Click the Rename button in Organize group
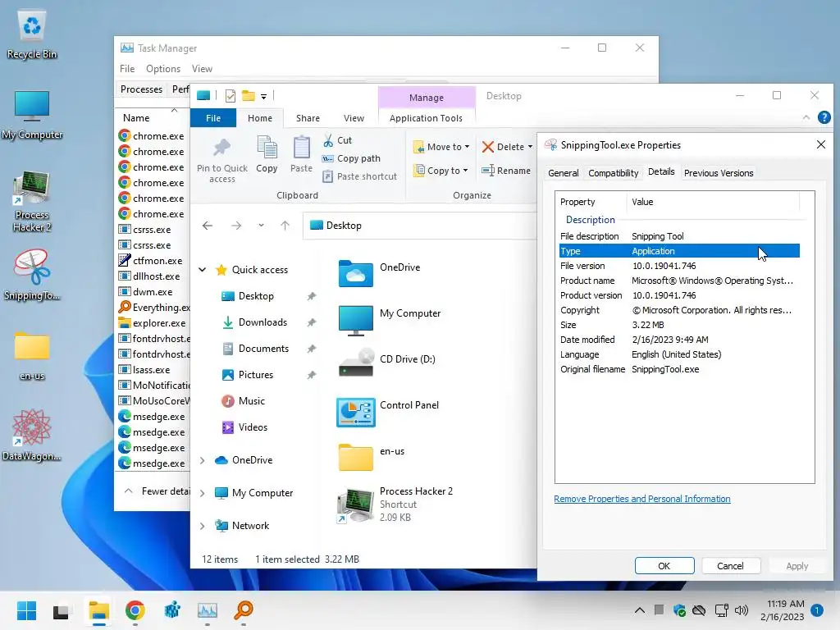 (505, 171)
